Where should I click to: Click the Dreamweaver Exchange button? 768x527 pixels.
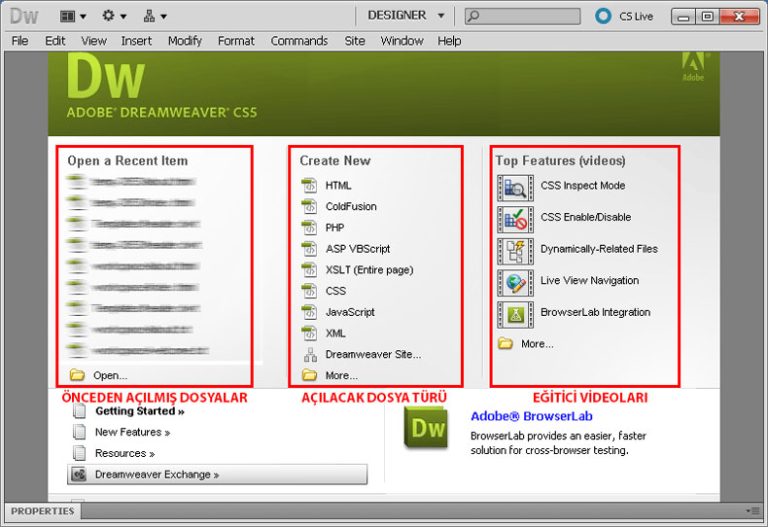217,475
